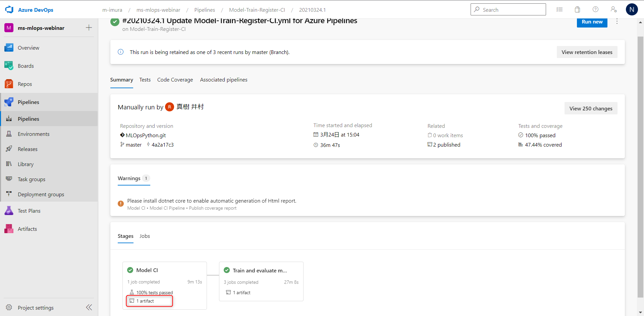The height and width of the screenshot is (316, 644).
Task: Click Model-Train-Register-CI in the breadcrumb
Action: coord(257,10)
